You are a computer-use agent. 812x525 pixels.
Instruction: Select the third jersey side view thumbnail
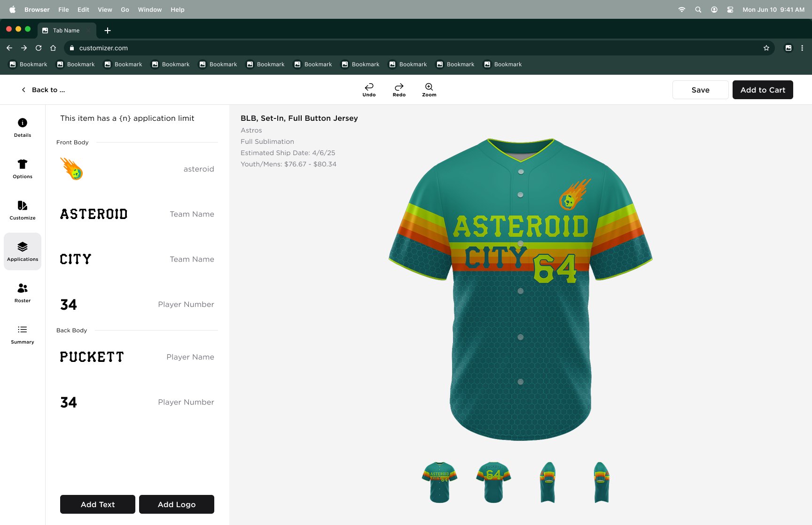[548, 482]
